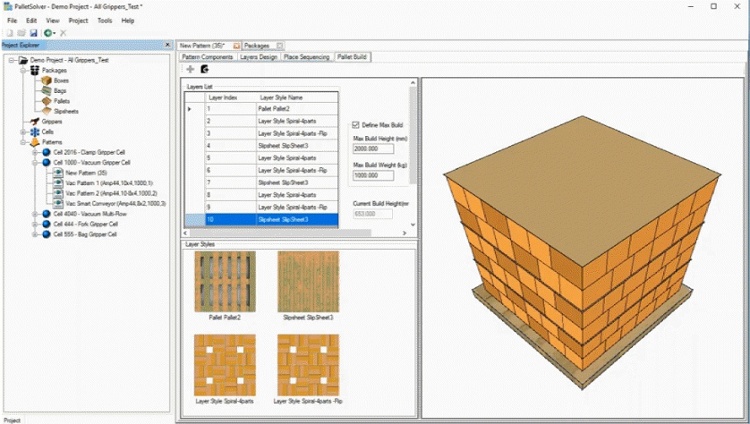Select the Grippers icon in Project Explorer

33,121
